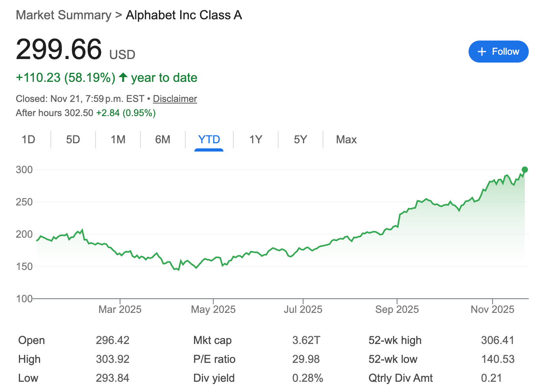Select the Max time range tab
This screenshot has height=392, width=550.
click(346, 140)
